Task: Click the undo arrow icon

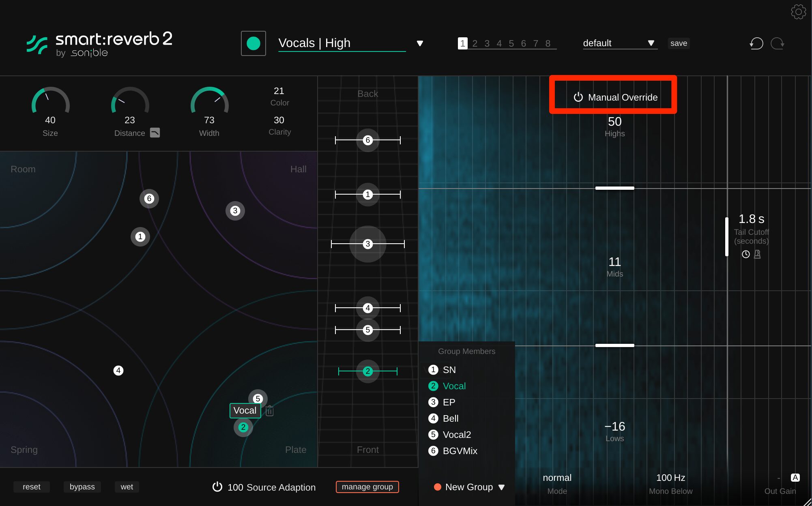Action: click(756, 43)
